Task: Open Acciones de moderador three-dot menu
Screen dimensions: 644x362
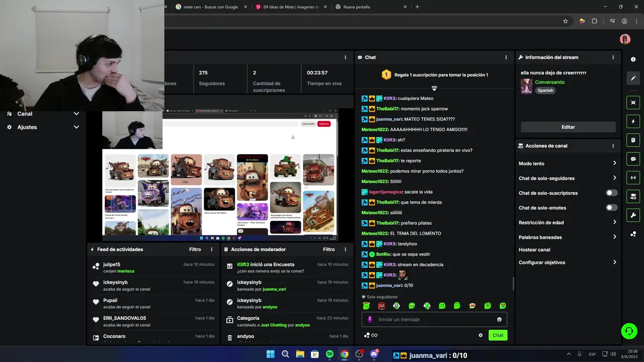Action: tap(345, 249)
